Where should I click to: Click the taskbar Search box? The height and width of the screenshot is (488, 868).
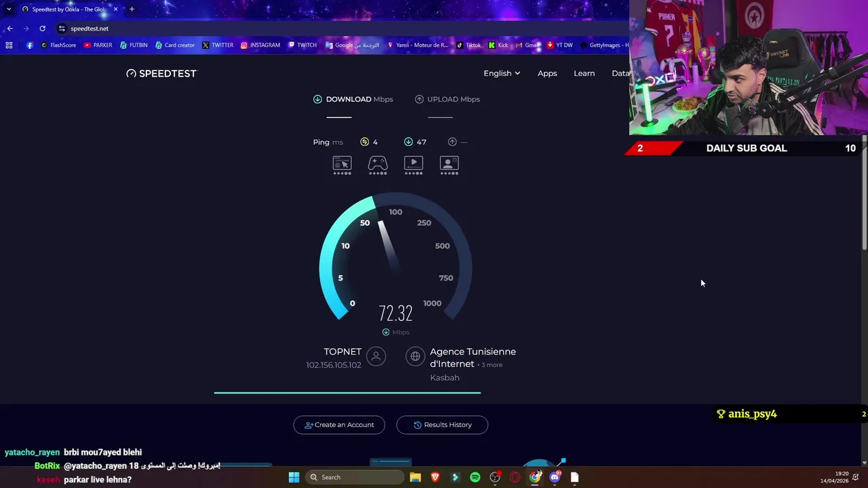(x=354, y=477)
